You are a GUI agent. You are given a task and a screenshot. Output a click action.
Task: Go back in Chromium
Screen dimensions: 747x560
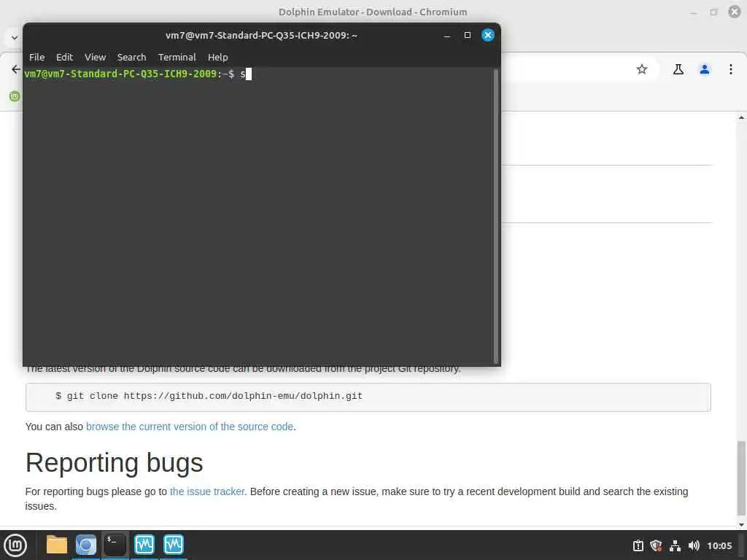[x=16, y=69]
